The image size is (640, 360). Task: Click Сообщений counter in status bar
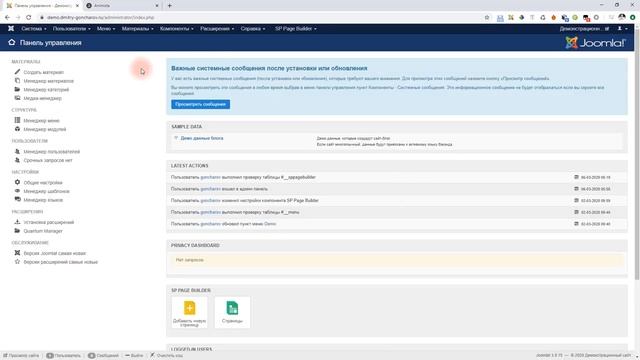click(104, 356)
